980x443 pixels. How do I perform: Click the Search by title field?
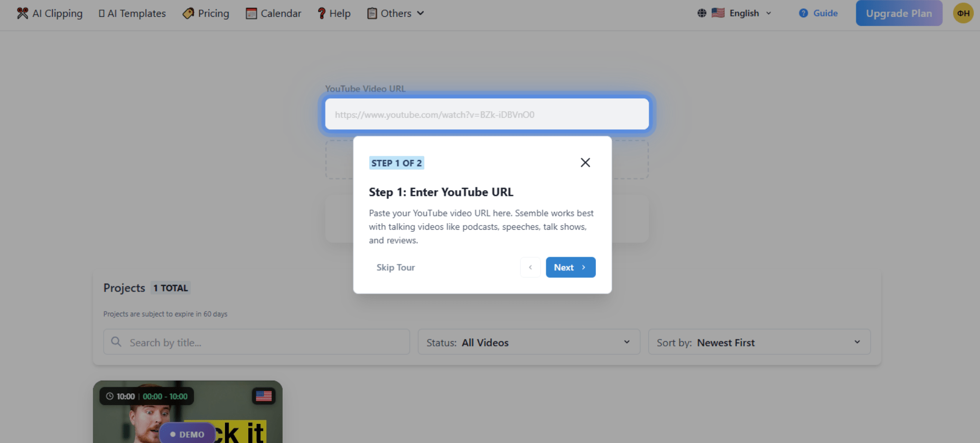click(256, 342)
